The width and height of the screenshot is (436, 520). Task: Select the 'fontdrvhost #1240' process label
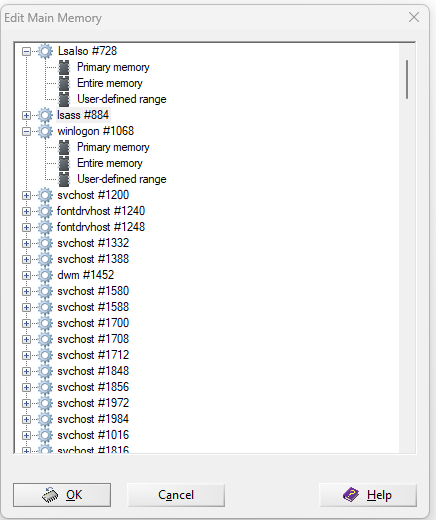pyautogui.click(x=101, y=211)
